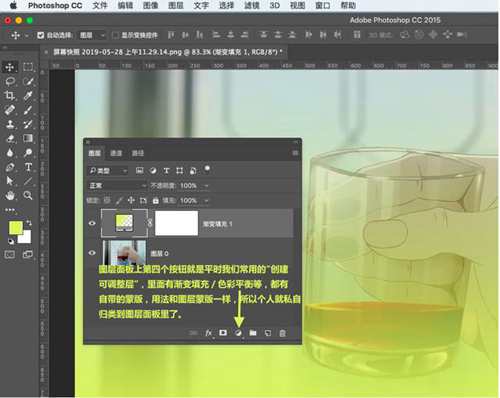Click the add layer mask icon
The height and width of the screenshot is (398, 500).
click(x=223, y=333)
